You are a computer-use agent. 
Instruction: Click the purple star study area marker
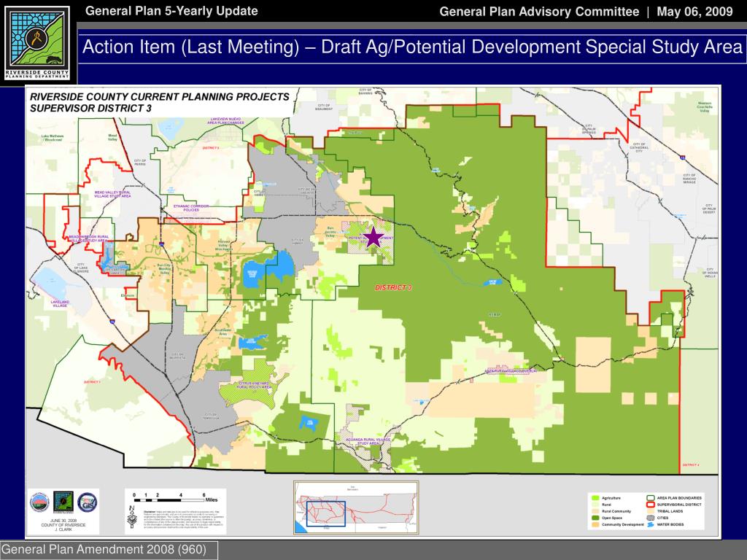[373, 237]
